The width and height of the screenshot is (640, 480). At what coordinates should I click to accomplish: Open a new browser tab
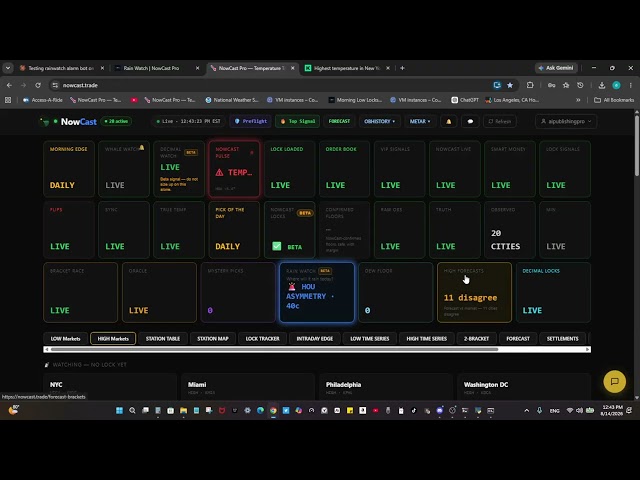402,68
